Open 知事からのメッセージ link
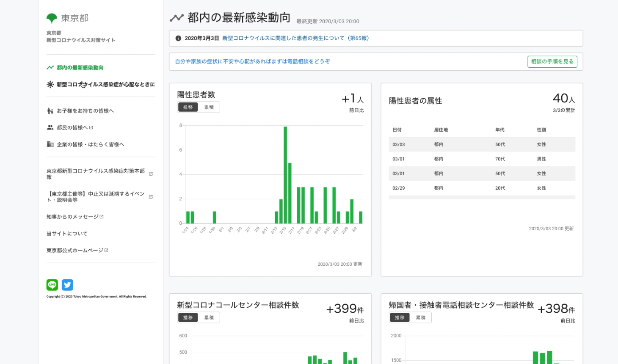Image resolution: width=618 pixels, height=364 pixels. [72, 217]
